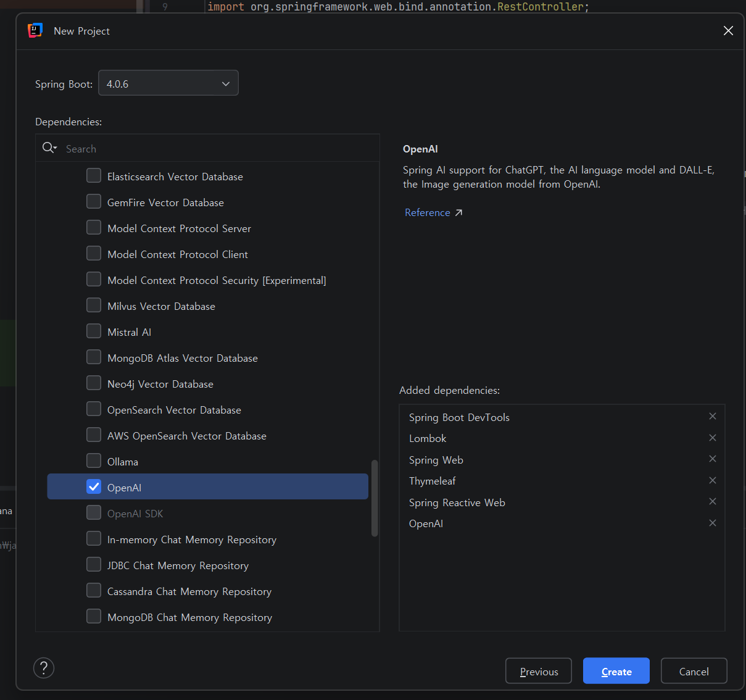Image resolution: width=746 pixels, height=700 pixels.
Task: Click the external-link arrow beside Reference
Action: coord(458,212)
